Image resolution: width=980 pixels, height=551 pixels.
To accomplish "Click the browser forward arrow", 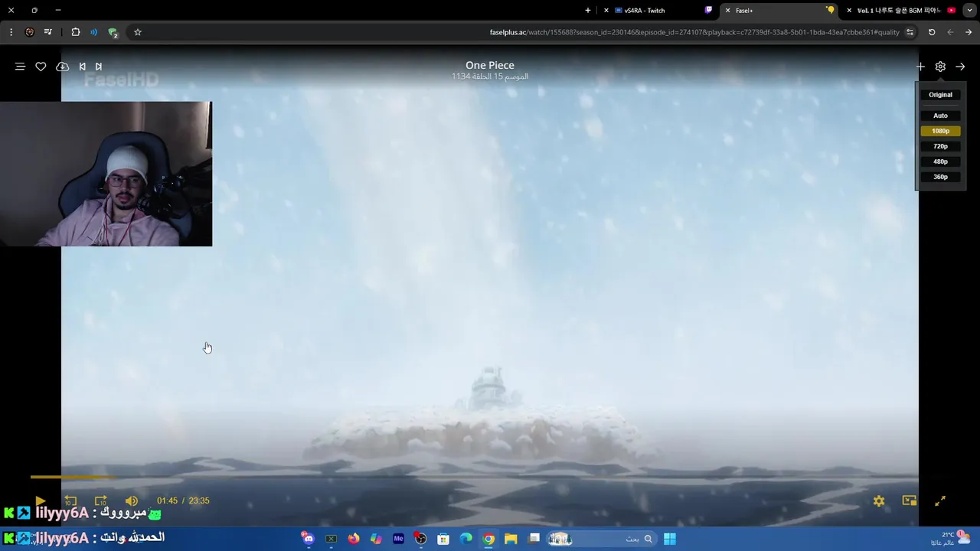I will tap(950, 32).
